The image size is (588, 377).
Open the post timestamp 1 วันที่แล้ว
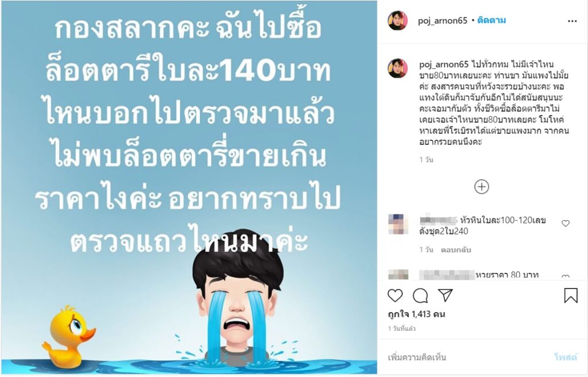click(x=401, y=329)
